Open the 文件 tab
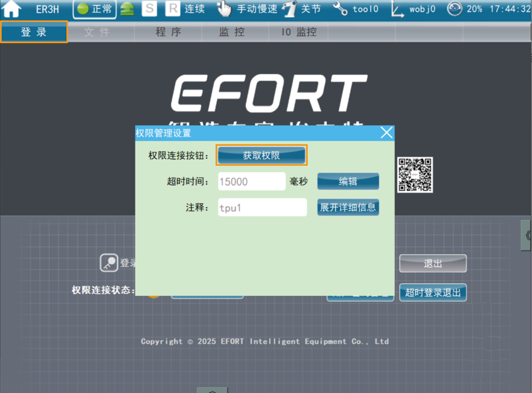The height and width of the screenshot is (393, 532). click(x=101, y=32)
